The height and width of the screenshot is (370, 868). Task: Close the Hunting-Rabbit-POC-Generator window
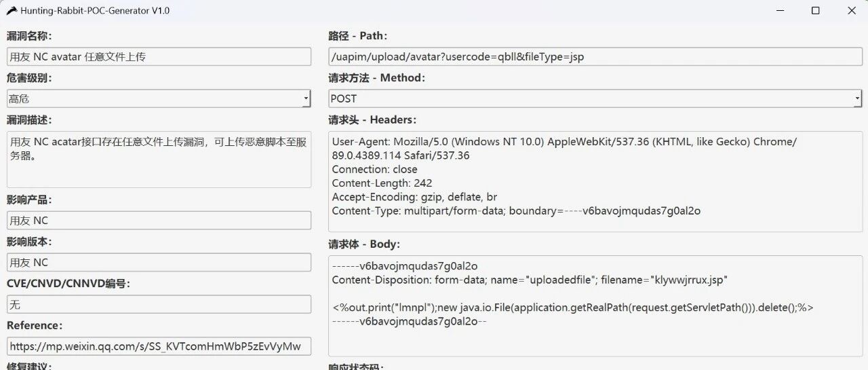click(x=852, y=11)
